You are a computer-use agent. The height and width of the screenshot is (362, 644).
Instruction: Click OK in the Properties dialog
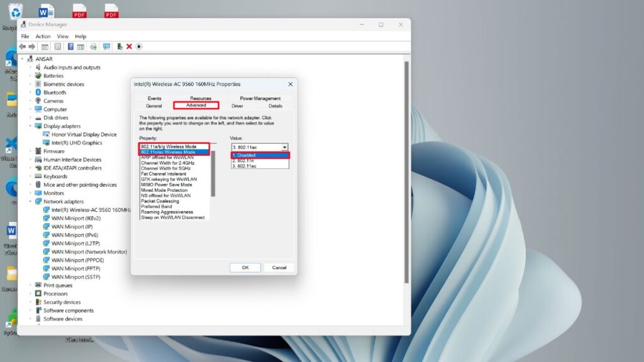[245, 268]
